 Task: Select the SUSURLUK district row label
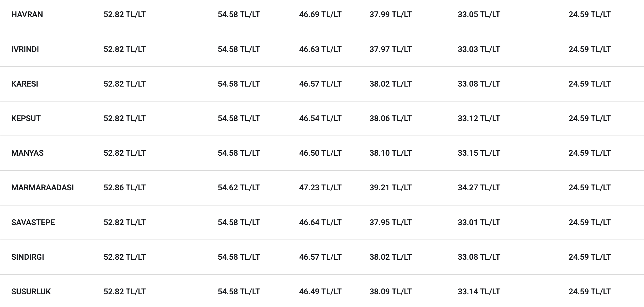point(31,292)
